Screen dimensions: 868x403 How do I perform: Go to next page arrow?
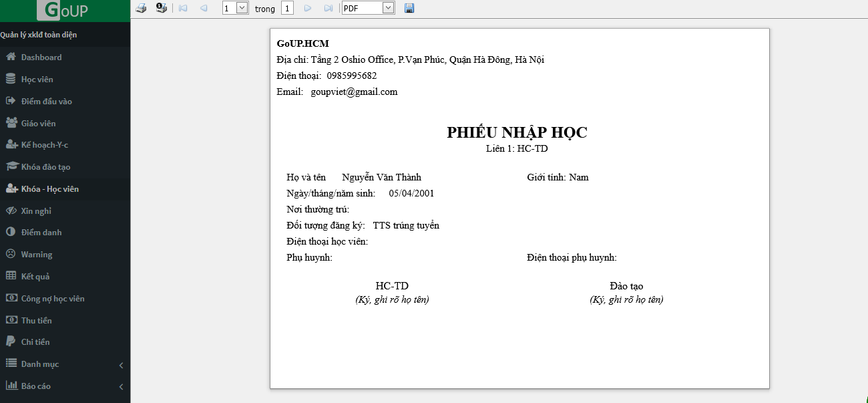coord(308,8)
